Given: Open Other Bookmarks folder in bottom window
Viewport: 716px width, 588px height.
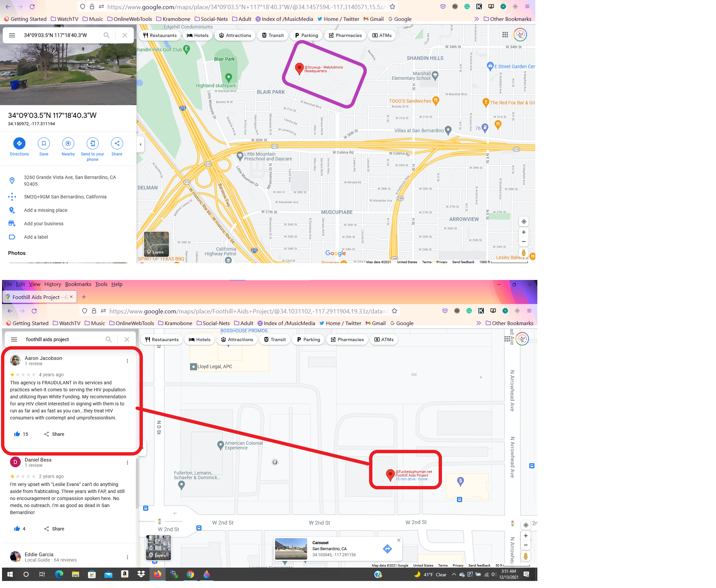Looking at the screenshot, I should coord(509,323).
